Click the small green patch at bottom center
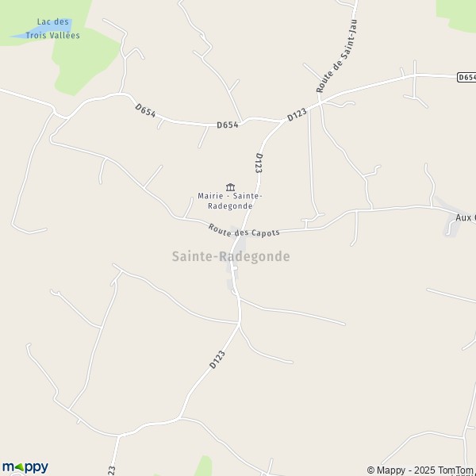476x476 pixels. point(204,466)
